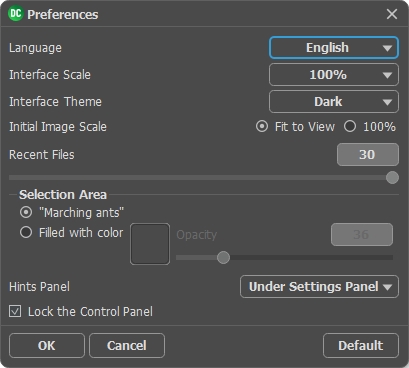Open the Language dropdown showing English
The image size is (409, 368).
point(334,48)
